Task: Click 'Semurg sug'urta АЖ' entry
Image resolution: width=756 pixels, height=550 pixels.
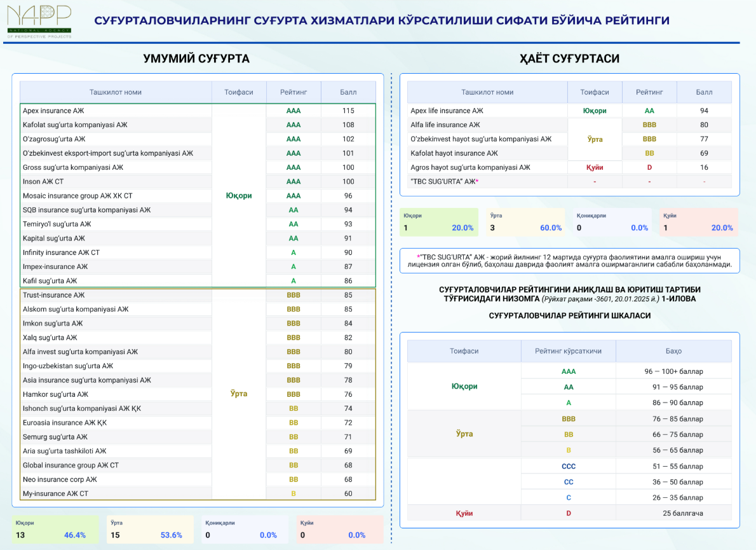Action: pos(55,437)
